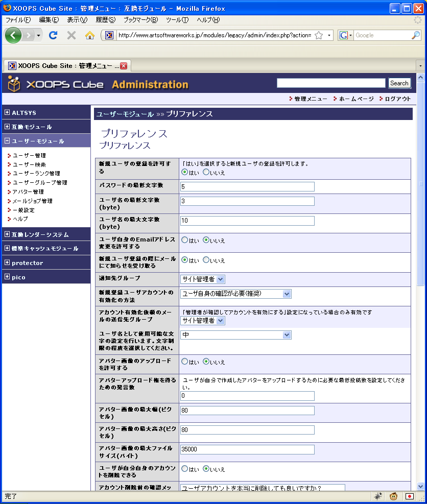Viewport: 427px width, 504px height.
Task: Open the ファイル menu
Action: [18, 20]
